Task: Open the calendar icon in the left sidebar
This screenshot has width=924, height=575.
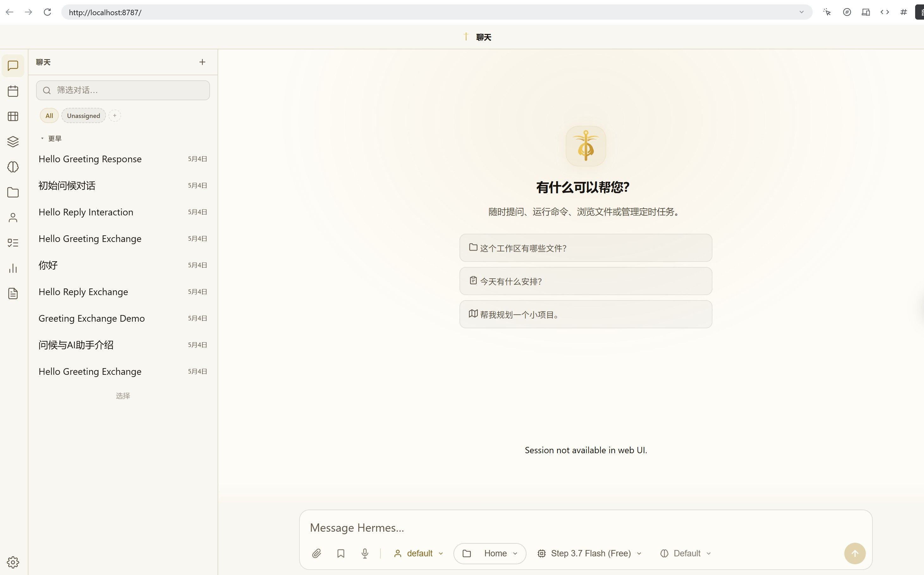Action: [13, 91]
